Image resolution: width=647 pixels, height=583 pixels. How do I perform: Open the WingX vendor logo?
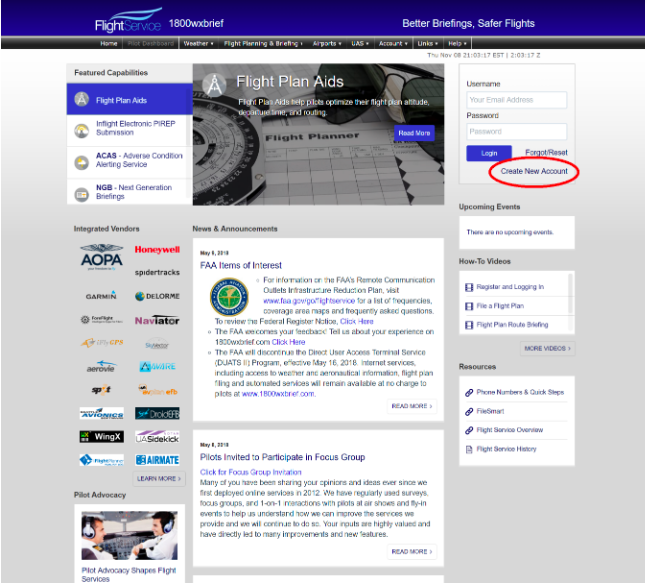tap(102, 437)
